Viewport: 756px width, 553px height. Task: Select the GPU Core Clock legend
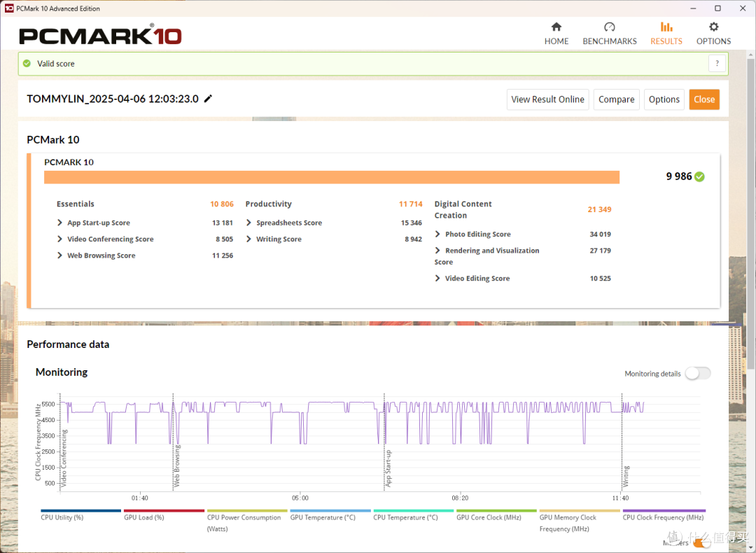[x=496, y=515]
